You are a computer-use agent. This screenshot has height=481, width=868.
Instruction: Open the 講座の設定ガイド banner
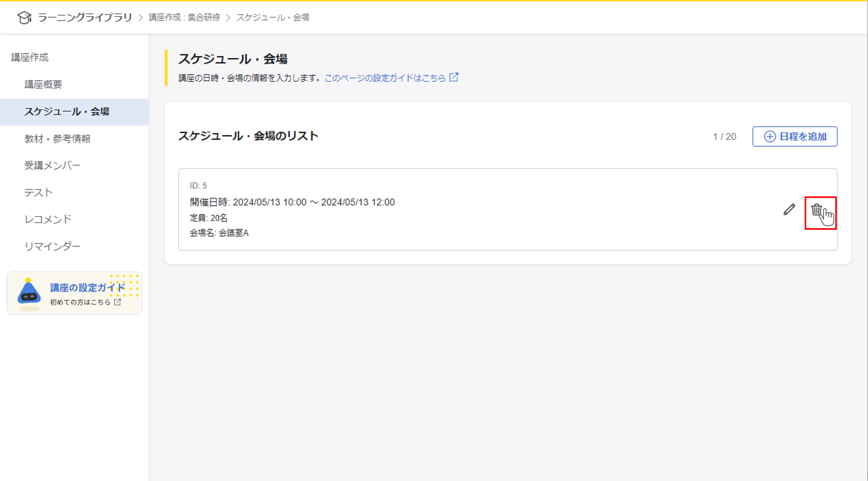click(88, 288)
